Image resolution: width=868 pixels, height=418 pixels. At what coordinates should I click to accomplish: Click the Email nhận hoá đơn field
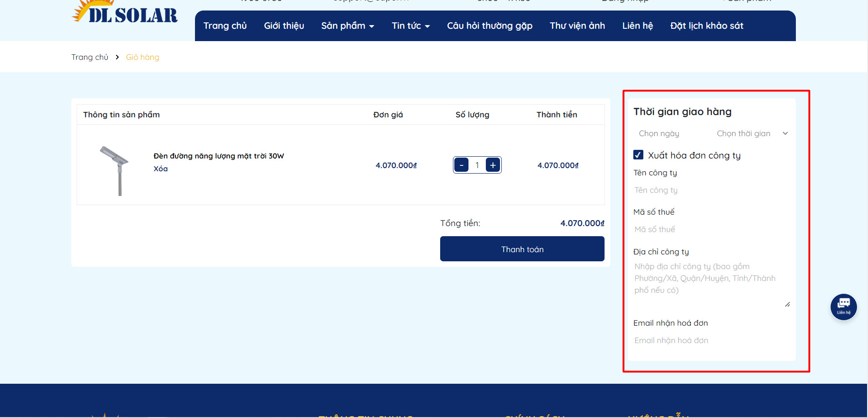(712, 340)
